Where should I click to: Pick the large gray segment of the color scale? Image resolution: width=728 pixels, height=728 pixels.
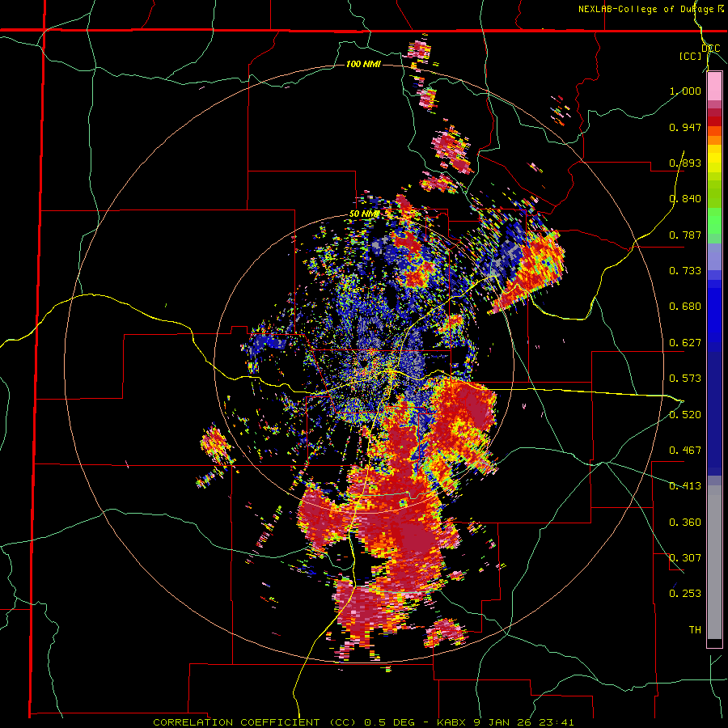point(714,561)
